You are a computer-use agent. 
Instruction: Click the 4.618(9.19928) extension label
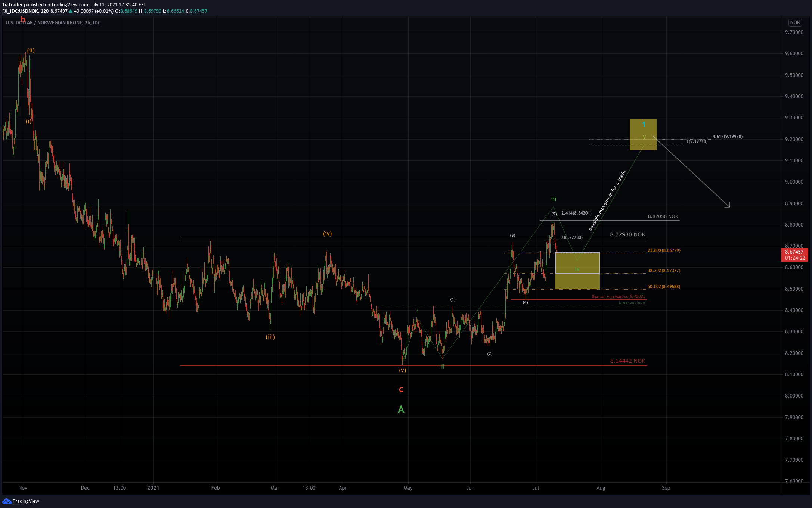click(x=727, y=137)
